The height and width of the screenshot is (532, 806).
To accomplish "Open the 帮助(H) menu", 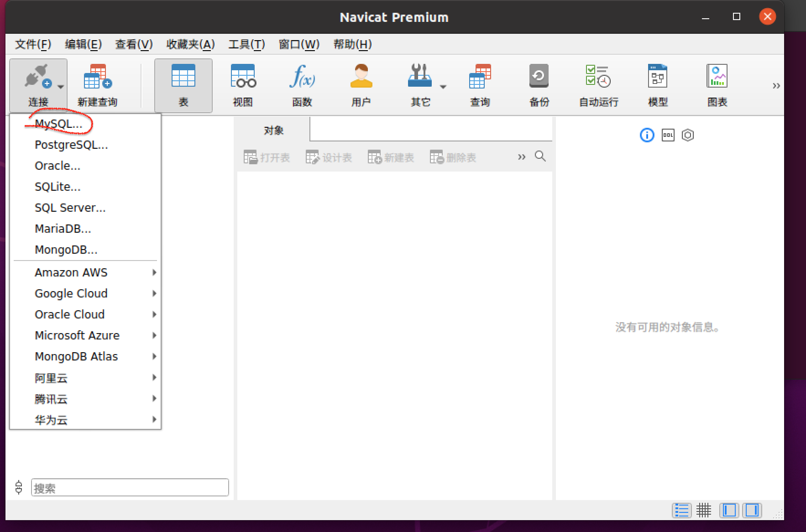I will click(352, 44).
